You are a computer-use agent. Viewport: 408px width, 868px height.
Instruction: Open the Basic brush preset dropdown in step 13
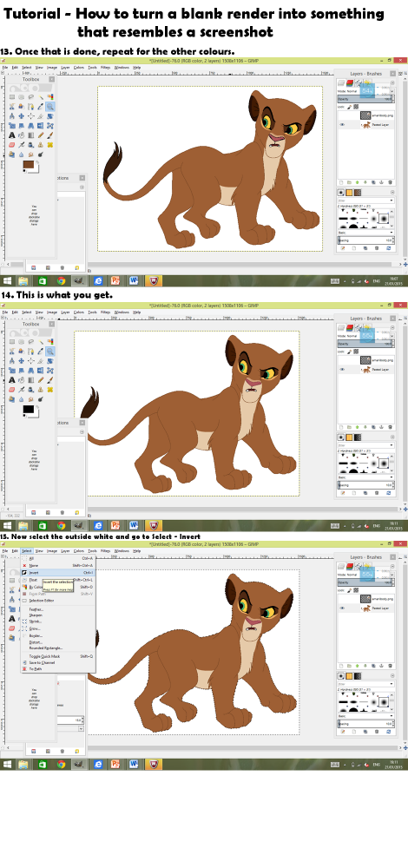[x=366, y=233]
